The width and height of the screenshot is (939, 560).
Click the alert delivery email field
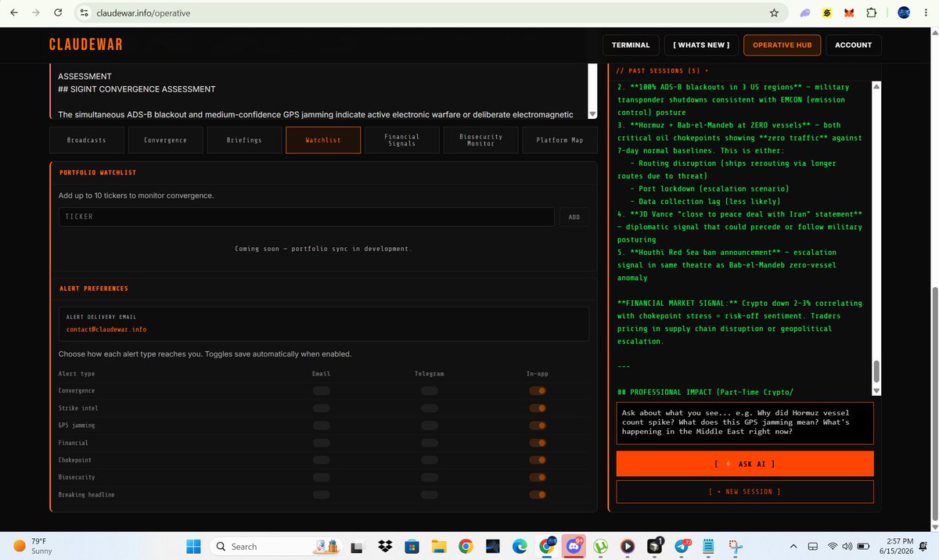coord(324,323)
